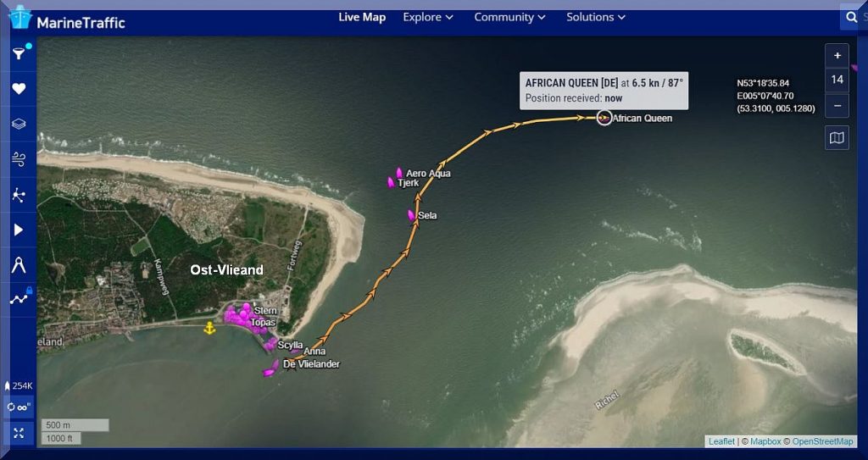Start the playback play icon in sidebar
Image resolution: width=868 pixels, height=460 pixels.
[19, 230]
